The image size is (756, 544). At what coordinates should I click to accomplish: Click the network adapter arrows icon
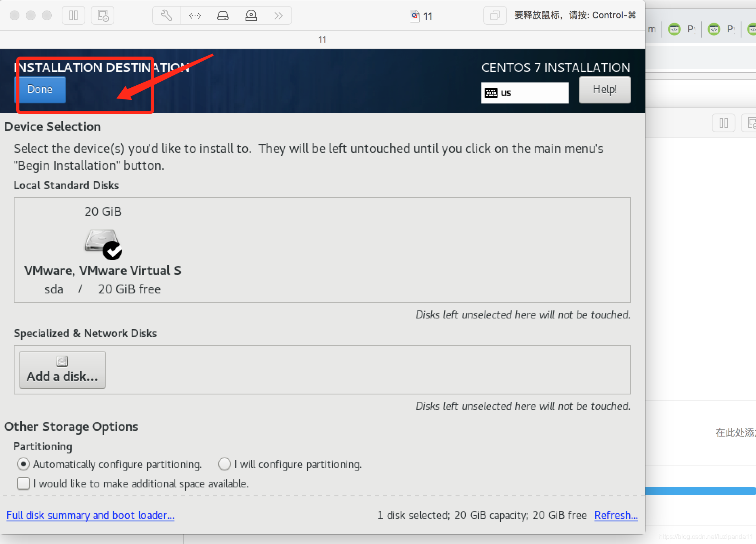[195, 16]
